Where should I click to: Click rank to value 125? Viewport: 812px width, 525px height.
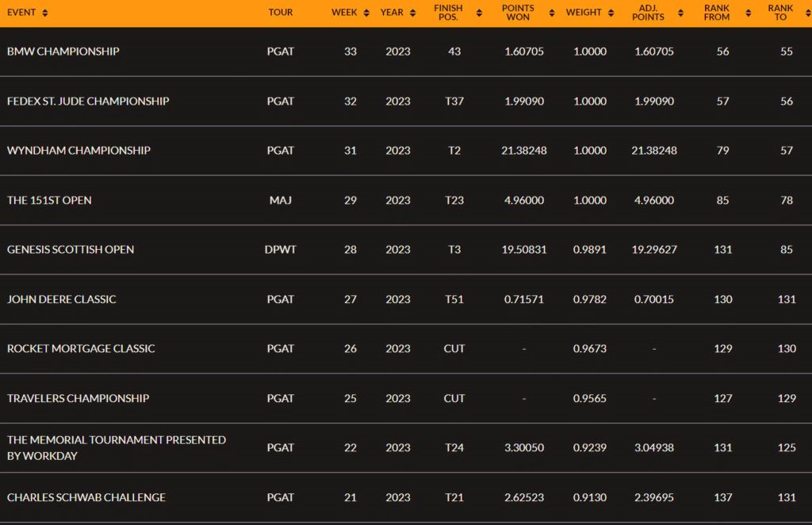(787, 448)
